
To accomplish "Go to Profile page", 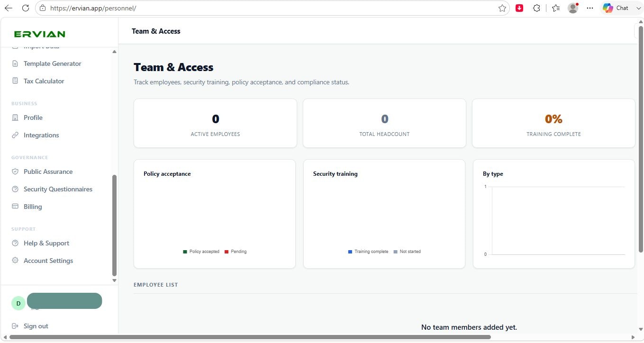I will (x=33, y=117).
